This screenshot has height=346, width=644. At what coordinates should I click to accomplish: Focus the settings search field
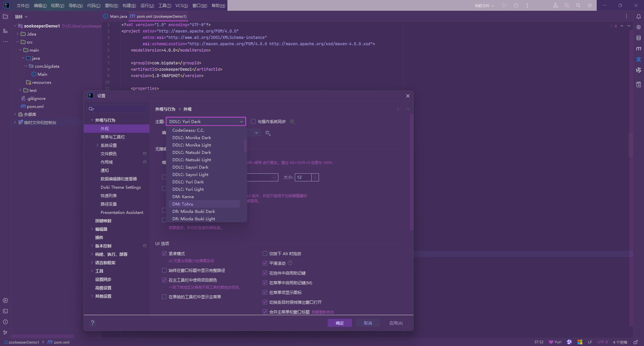tap(117, 109)
